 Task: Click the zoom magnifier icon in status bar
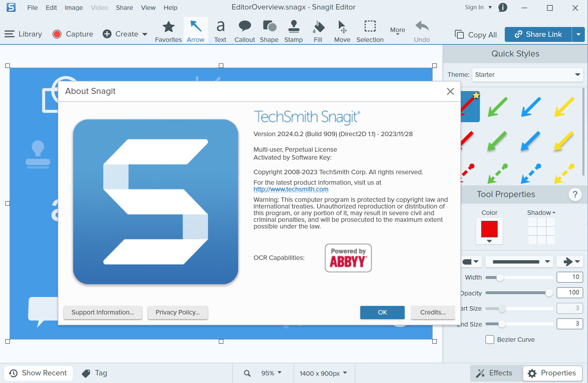click(247, 373)
